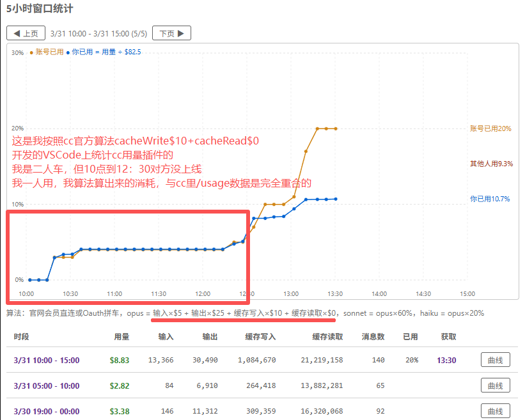
Task: Click the 3/31 05:00 - 10:00 period link
Action: [x=47, y=385]
